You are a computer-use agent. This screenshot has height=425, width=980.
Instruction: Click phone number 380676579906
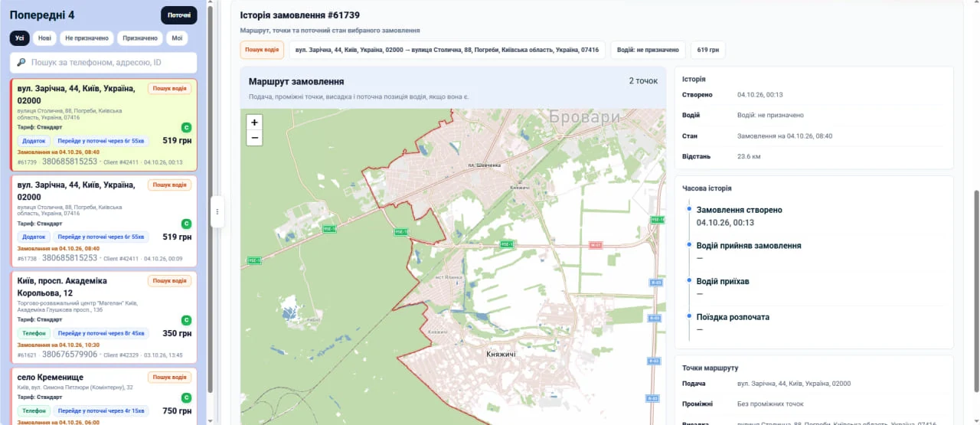point(70,355)
